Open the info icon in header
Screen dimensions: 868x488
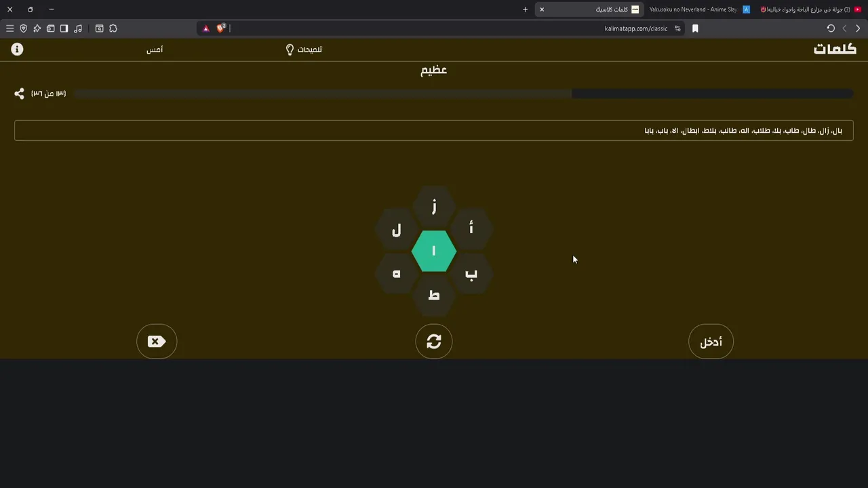click(x=17, y=49)
